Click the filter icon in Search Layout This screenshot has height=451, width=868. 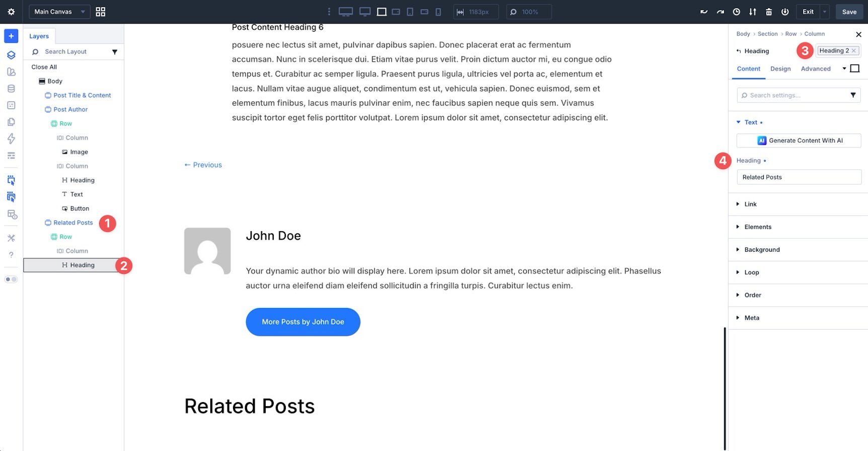pos(115,52)
